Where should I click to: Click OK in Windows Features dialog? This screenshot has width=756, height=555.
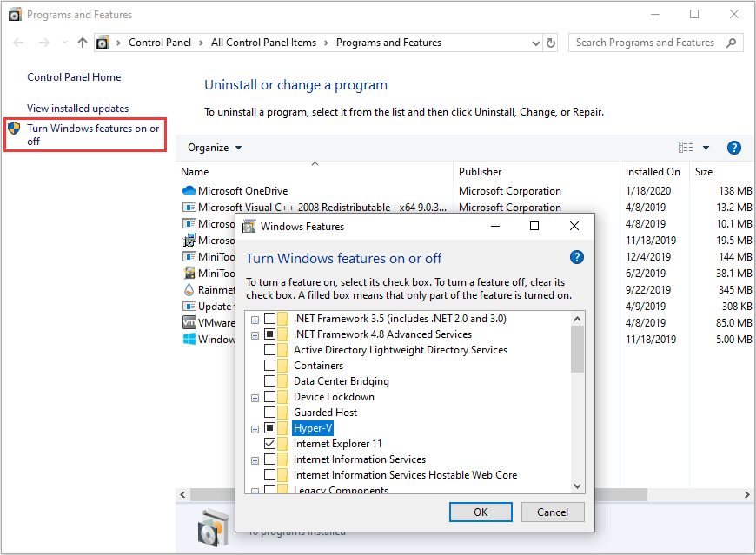pos(481,512)
